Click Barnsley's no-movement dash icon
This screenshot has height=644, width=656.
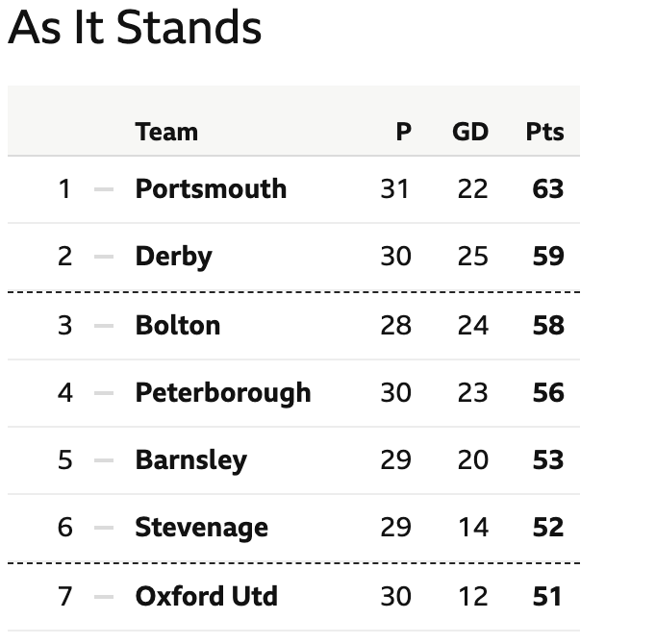pos(104,460)
